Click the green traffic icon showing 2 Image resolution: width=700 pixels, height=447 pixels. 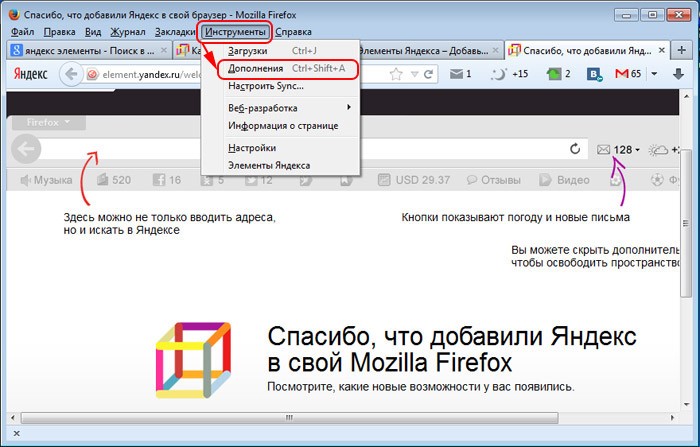pos(558,74)
